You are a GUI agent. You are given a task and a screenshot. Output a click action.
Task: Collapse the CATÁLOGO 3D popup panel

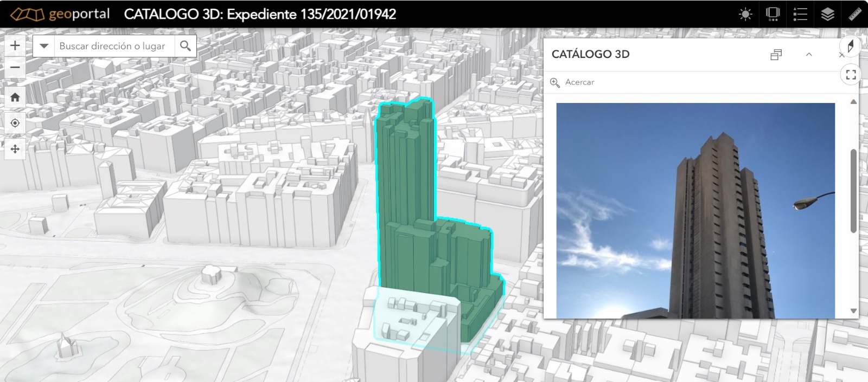coord(809,54)
